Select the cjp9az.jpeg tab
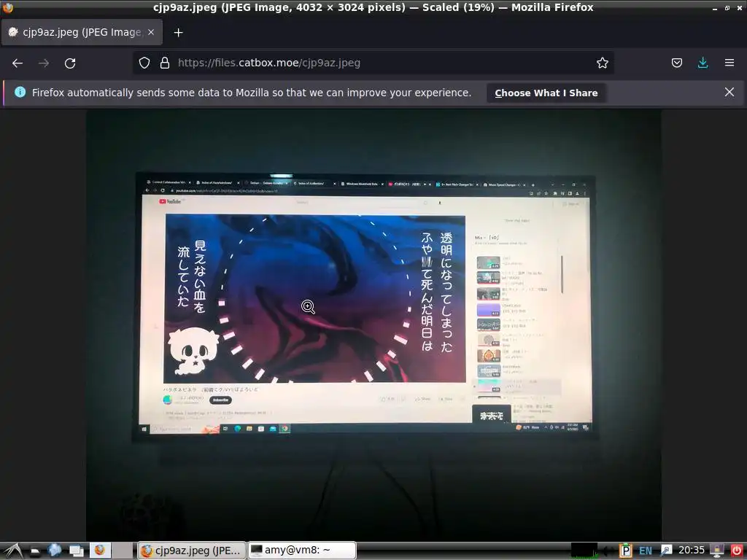Screen dimensions: 747x560 coord(82,32)
